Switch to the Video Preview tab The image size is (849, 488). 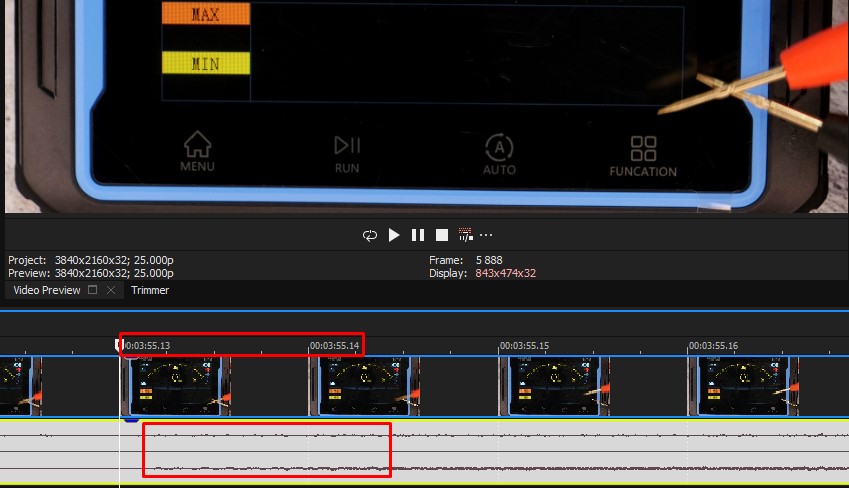(47, 290)
